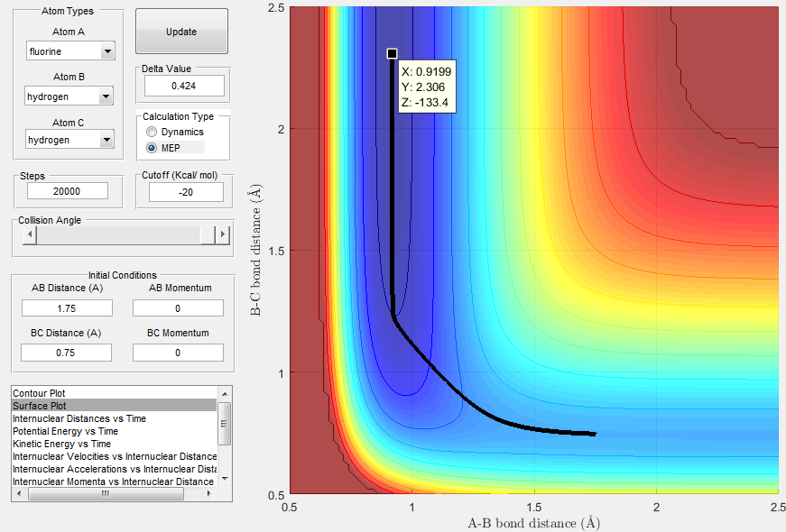The image size is (786, 532).
Task: Click the Delta Value field
Action: point(184,86)
